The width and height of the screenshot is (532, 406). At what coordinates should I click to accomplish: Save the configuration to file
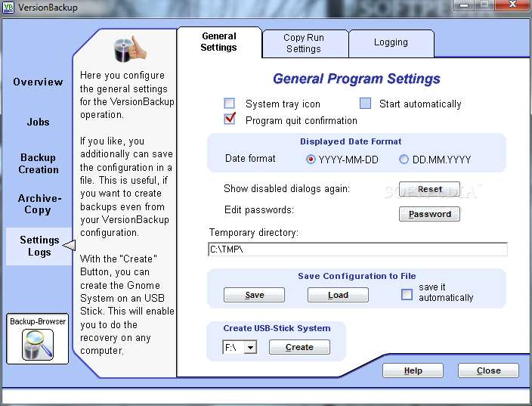click(254, 295)
